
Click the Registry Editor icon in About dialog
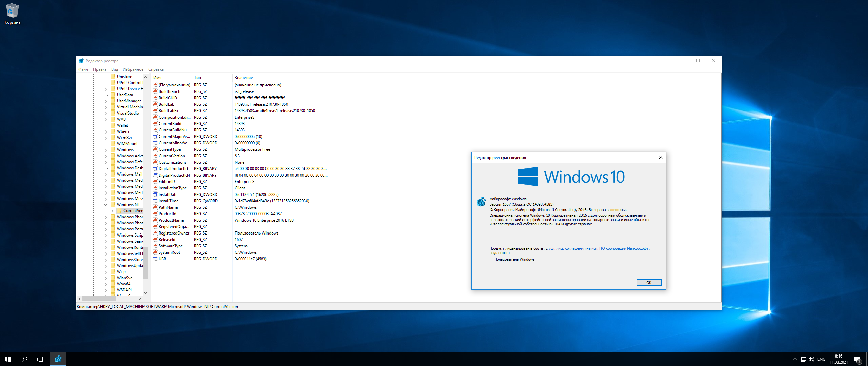481,202
